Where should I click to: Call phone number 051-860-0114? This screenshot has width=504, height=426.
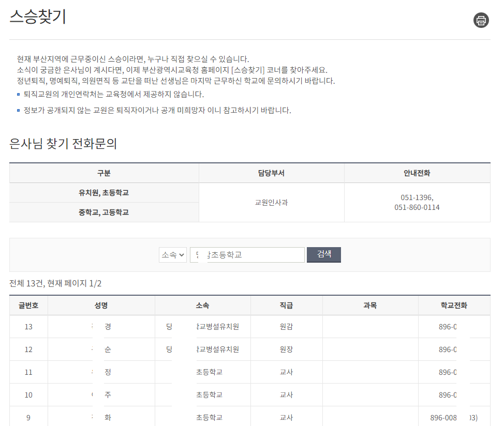pyautogui.click(x=417, y=207)
